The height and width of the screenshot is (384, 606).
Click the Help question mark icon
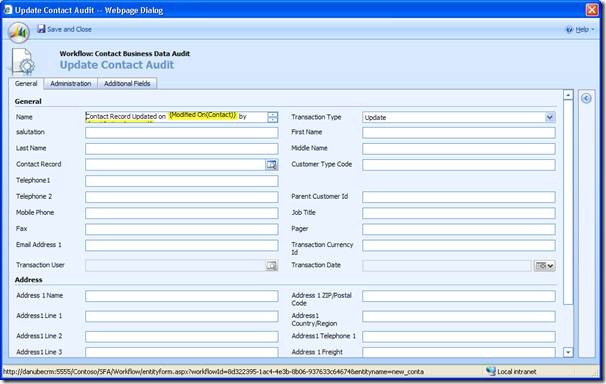(569, 29)
